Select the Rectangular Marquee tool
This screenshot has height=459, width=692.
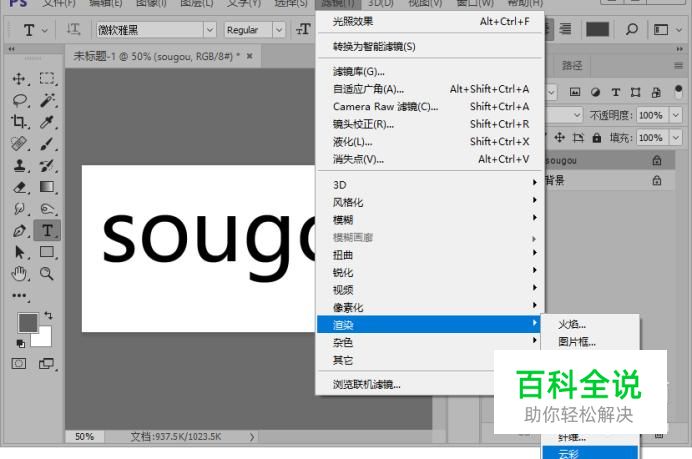(47, 79)
